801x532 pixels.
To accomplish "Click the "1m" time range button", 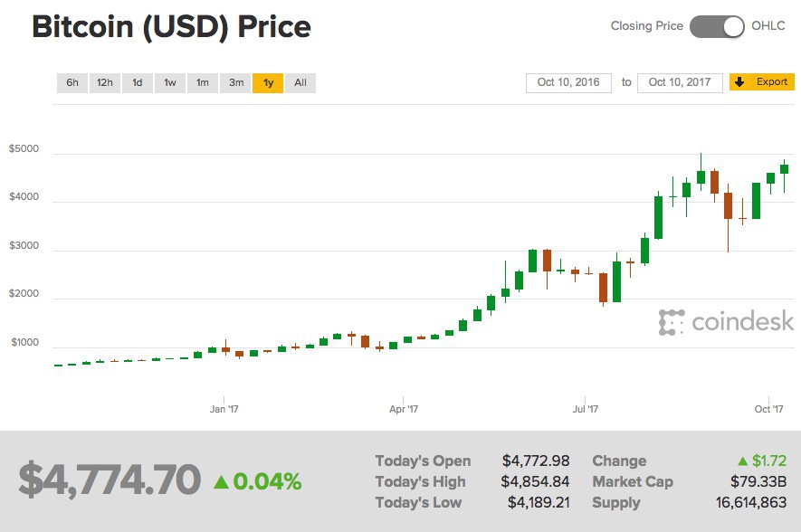I will [x=201, y=82].
